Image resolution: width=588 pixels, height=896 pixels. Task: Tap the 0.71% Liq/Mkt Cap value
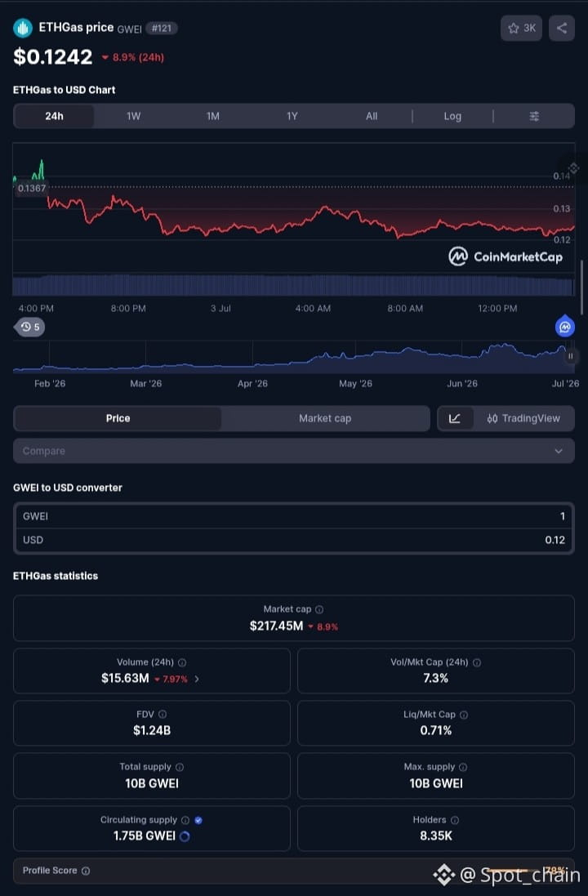point(436,730)
